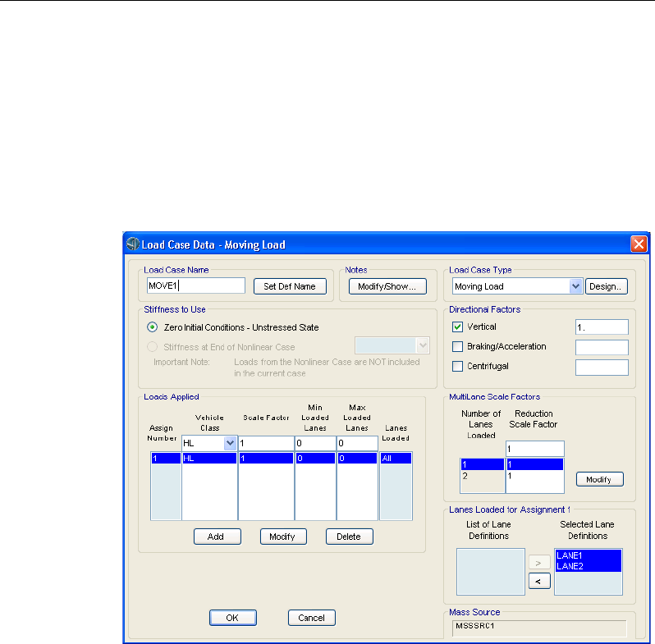Click the SAP2000 icon in the title bar
655x644 pixels.
pos(133,244)
